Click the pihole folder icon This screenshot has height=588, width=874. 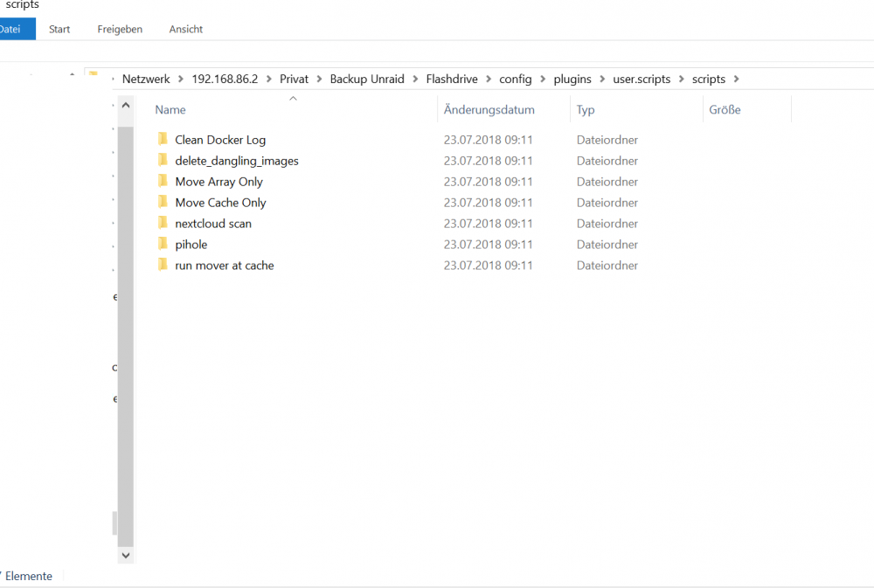point(163,244)
